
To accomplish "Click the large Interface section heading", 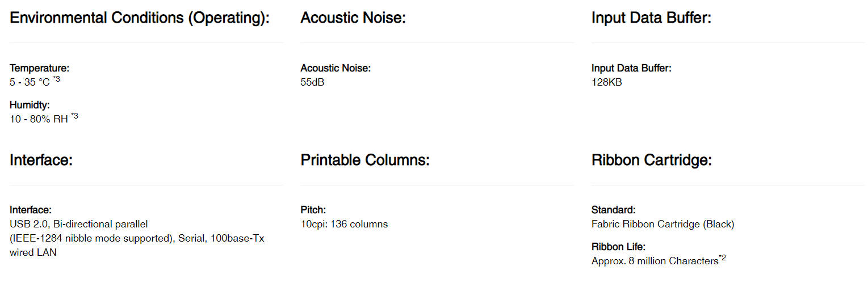I will point(41,160).
